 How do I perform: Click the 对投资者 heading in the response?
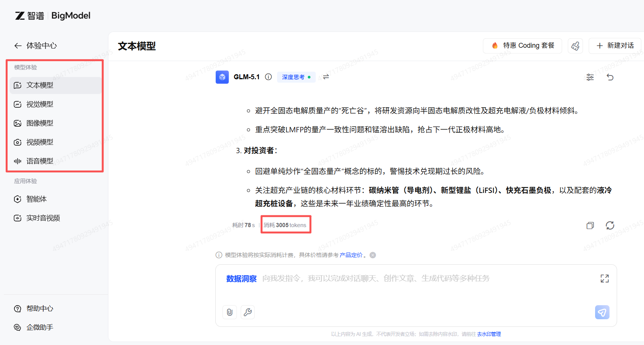point(260,151)
